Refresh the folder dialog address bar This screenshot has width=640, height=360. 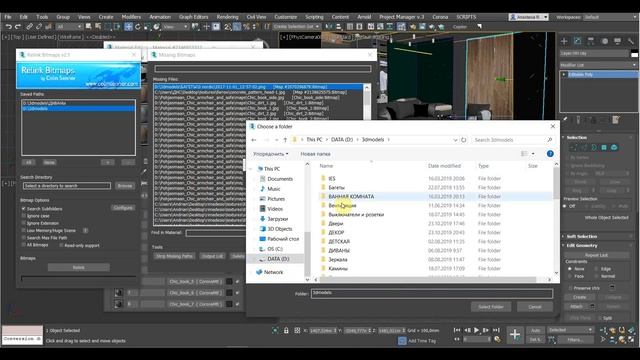(464, 140)
